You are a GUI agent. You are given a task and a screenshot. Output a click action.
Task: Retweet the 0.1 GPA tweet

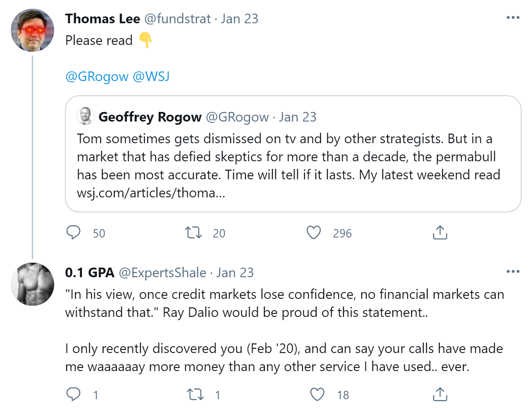tap(195, 394)
